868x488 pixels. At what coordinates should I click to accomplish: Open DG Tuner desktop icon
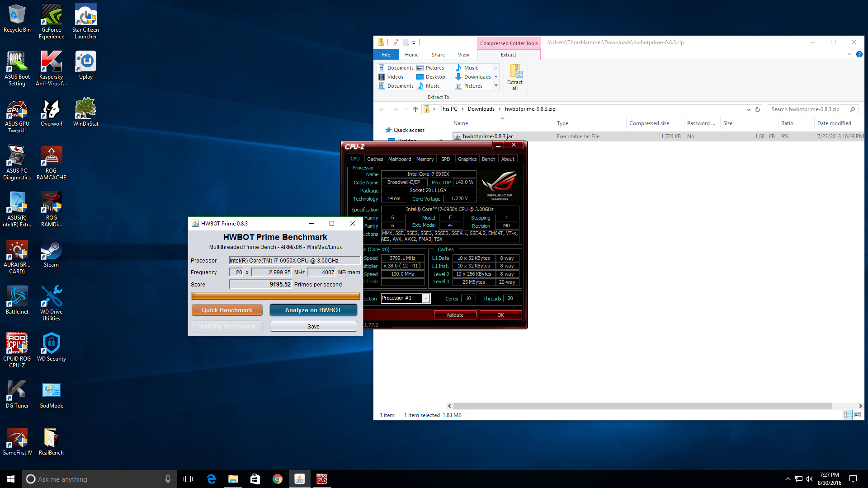(17, 394)
